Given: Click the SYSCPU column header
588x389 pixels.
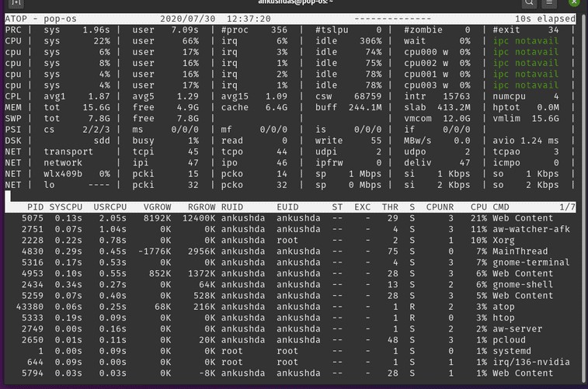Looking at the screenshot, I should pos(68,207).
